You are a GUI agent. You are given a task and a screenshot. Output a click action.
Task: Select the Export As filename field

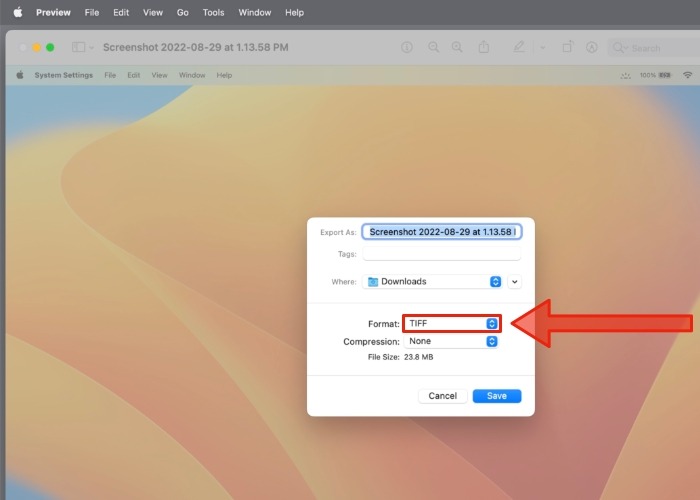[442, 232]
